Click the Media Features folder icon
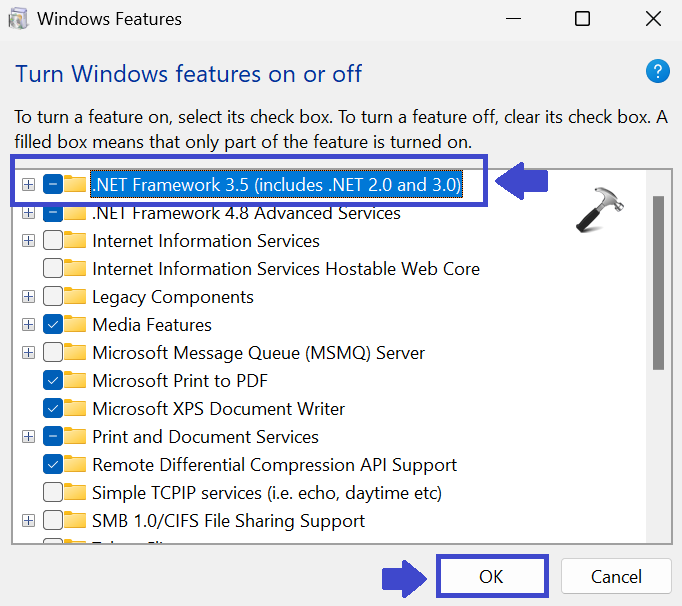This screenshot has width=682, height=606. [75, 325]
